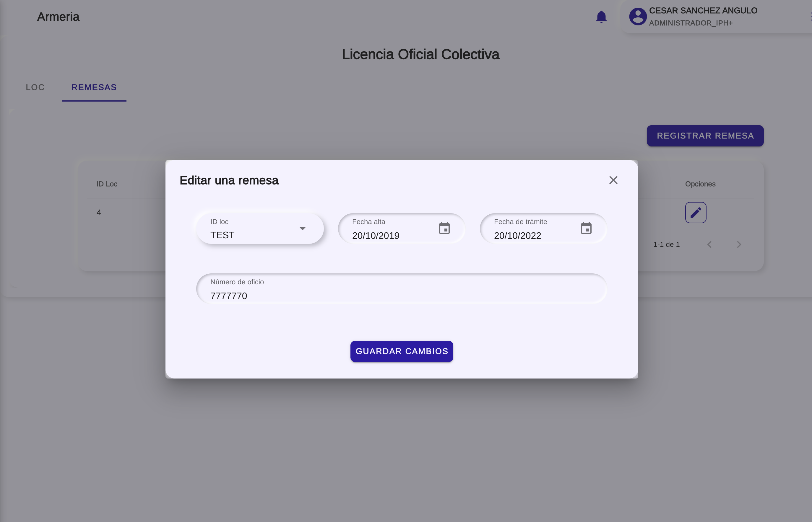The image size is (812, 522).
Task: Click the Armeria app title
Action: click(x=58, y=17)
